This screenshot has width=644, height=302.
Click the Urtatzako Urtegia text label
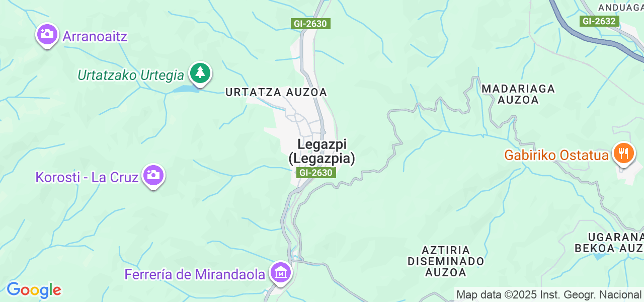(x=131, y=75)
